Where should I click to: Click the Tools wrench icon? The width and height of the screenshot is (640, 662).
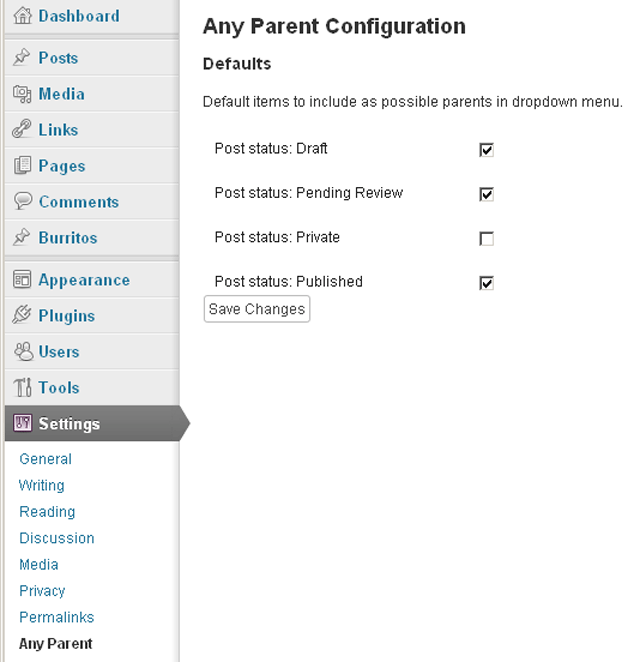point(22,387)
